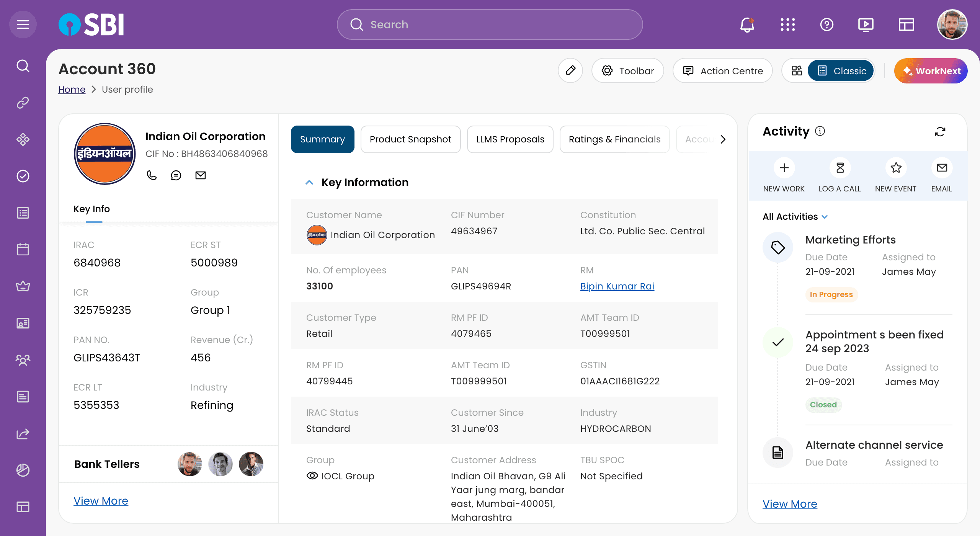Click the Log a Call hourglass icon
This screenshot has height=536, width=980.
tap(840, 168)
